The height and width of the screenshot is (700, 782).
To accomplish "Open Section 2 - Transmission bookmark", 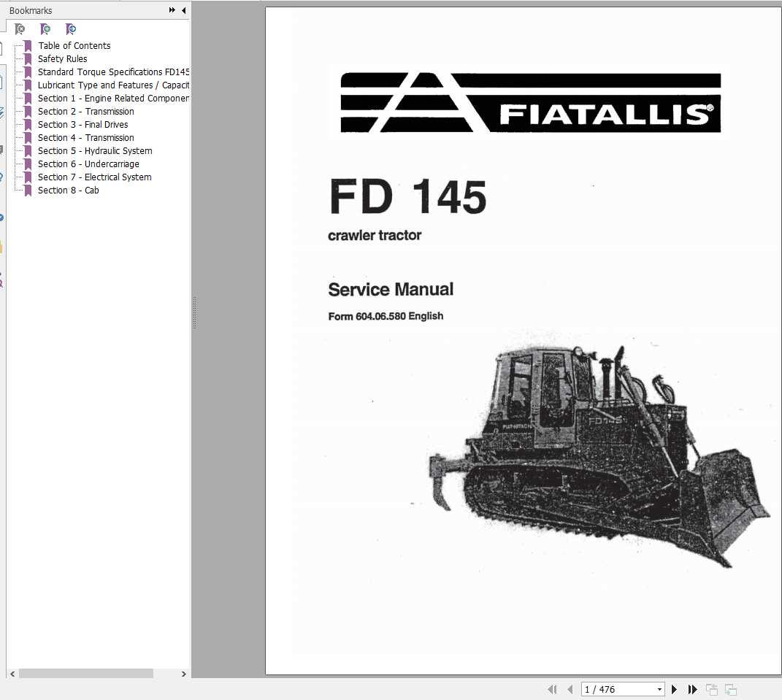I will pyautogui.click(x=85, y=111).
